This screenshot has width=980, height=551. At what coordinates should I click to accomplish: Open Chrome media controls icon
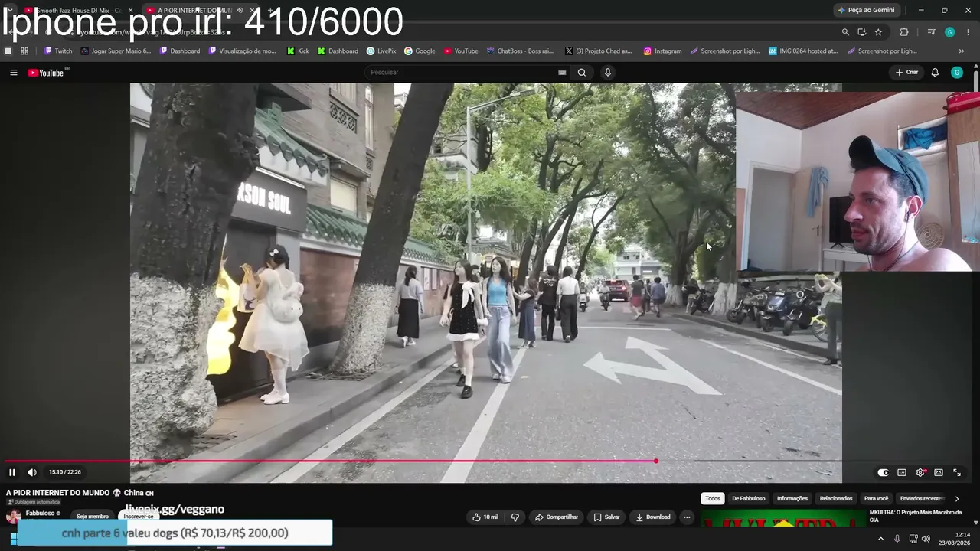931,32
